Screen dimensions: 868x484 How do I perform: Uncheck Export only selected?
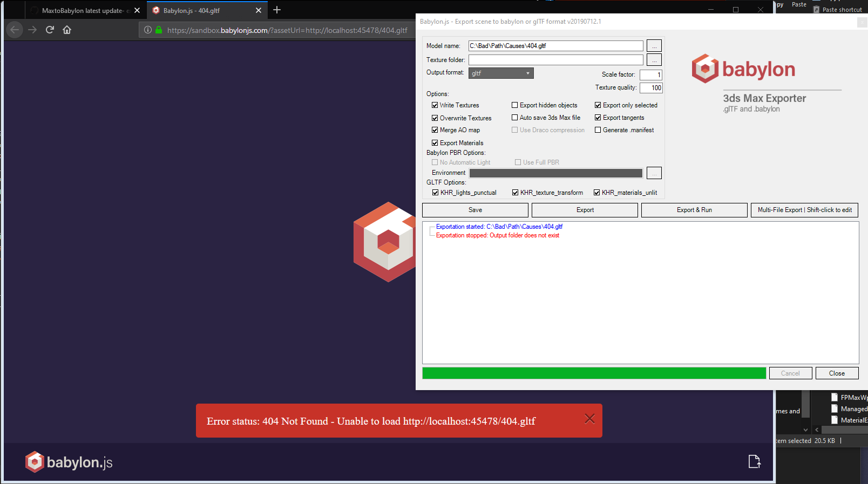(598, 105)
